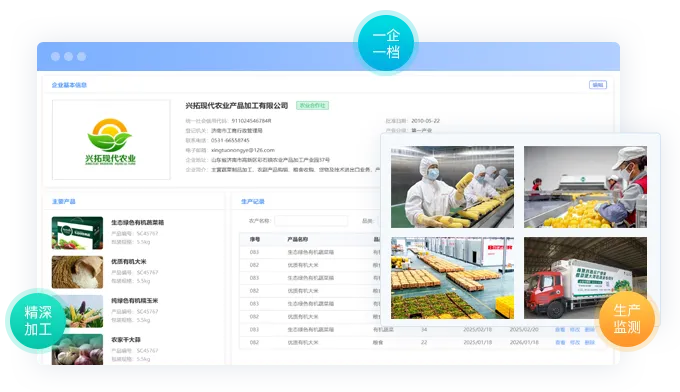680x392 pixels.
Task: Click phone number 0531-66558745
Action: (230, 140)
